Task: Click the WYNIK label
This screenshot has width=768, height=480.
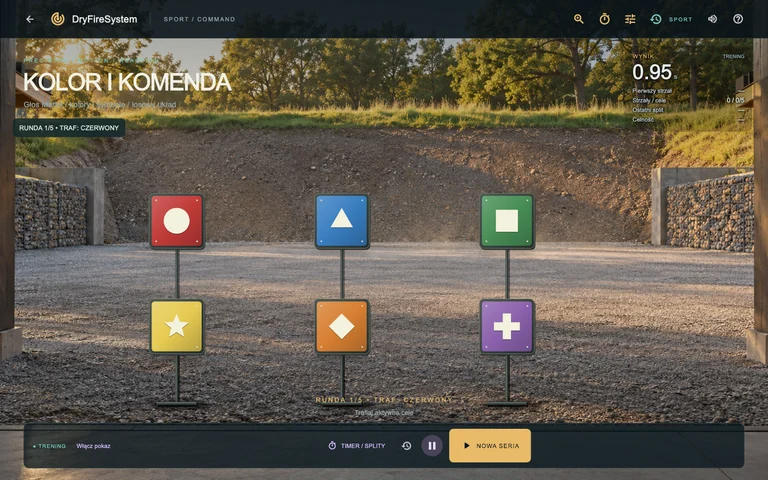Action: pyautogui.click(x=643, y=56)
